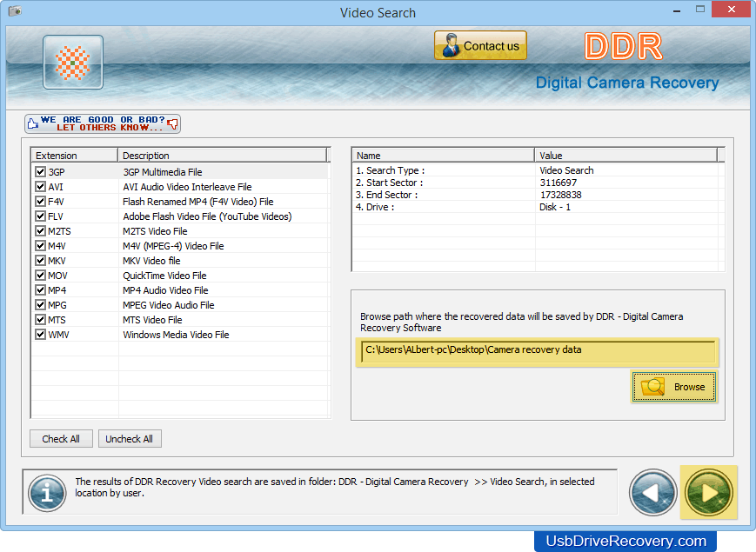Image resolution: width=756 pixels, height=552 pixels.
Task: Select 'MKV Video file' description
Action: (152, 261)
